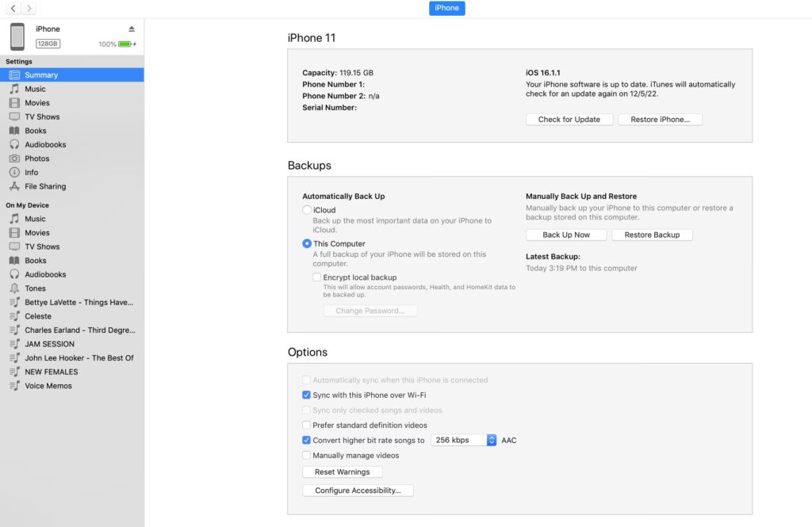Open the Voice Memos playlist
Image resolution: width=812 pixels, height=527 pixels.
(48, 386)
